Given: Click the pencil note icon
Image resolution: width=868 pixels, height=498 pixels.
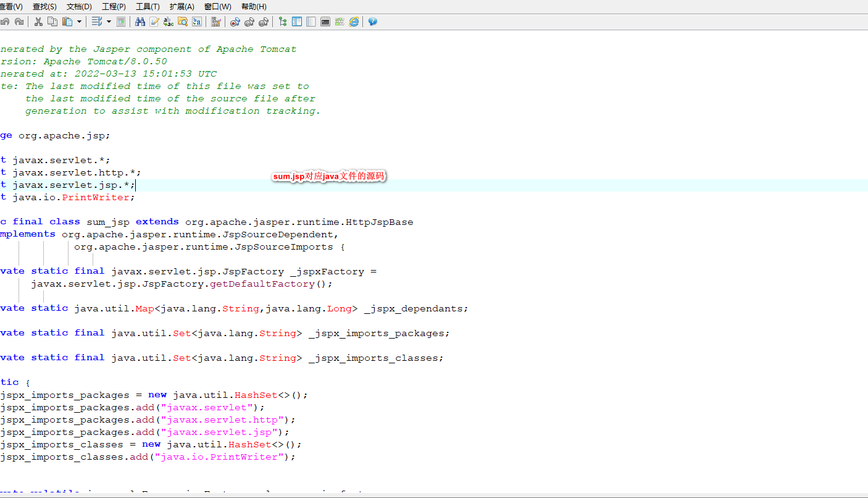Looking at the screenshot, I should 154,22.
